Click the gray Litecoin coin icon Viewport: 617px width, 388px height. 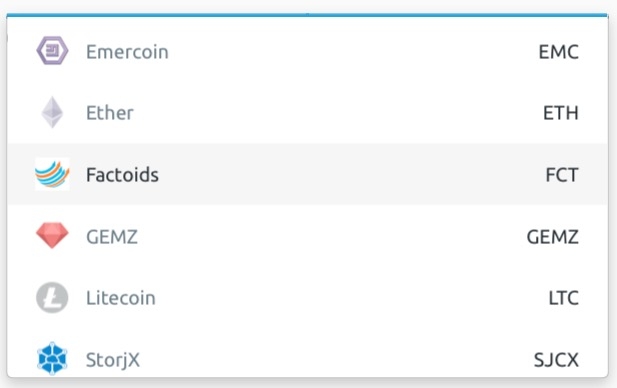click(52, 297)
